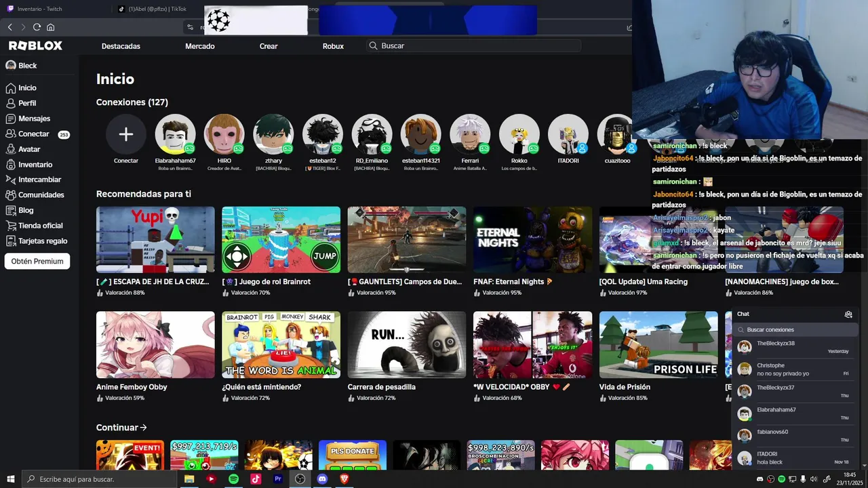868x488 pixels.
Task: Reload the page with the refresh icon
Action: click(x=37, y=27)
